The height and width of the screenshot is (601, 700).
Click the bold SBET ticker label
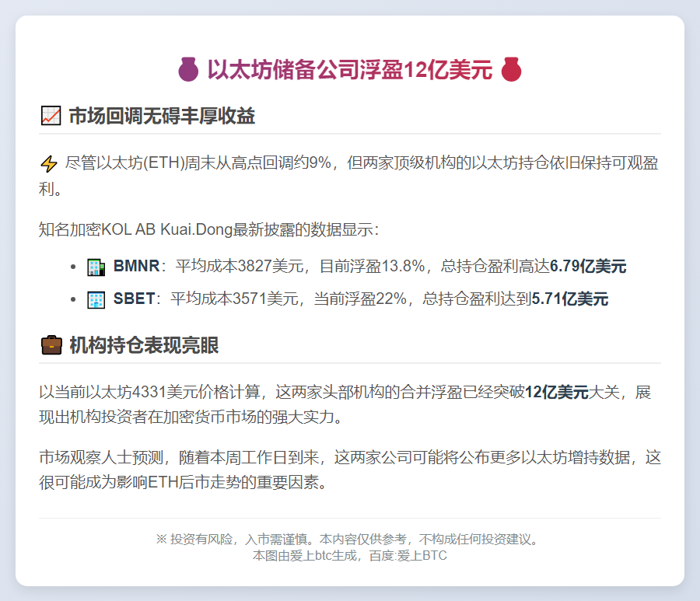click(134, 299)
